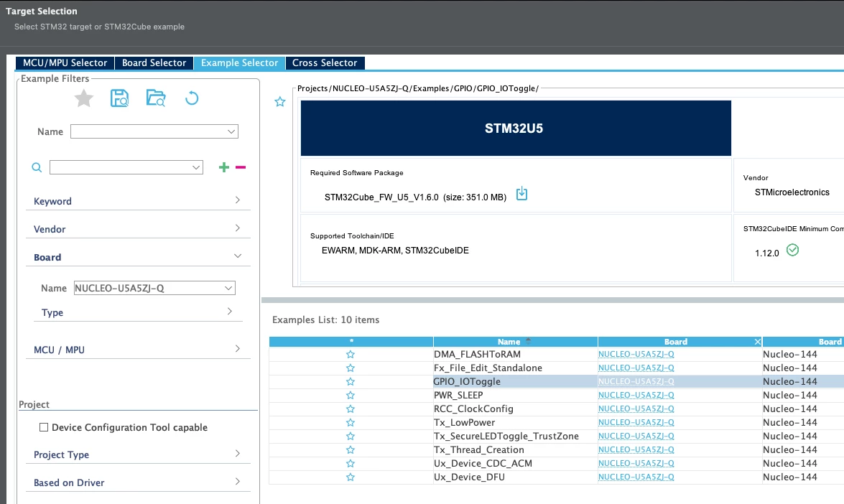
Task: Download the STM32Cube_FW_U5_V1.6.0 package
Action: pyautogui.click(x=521, y=194)
